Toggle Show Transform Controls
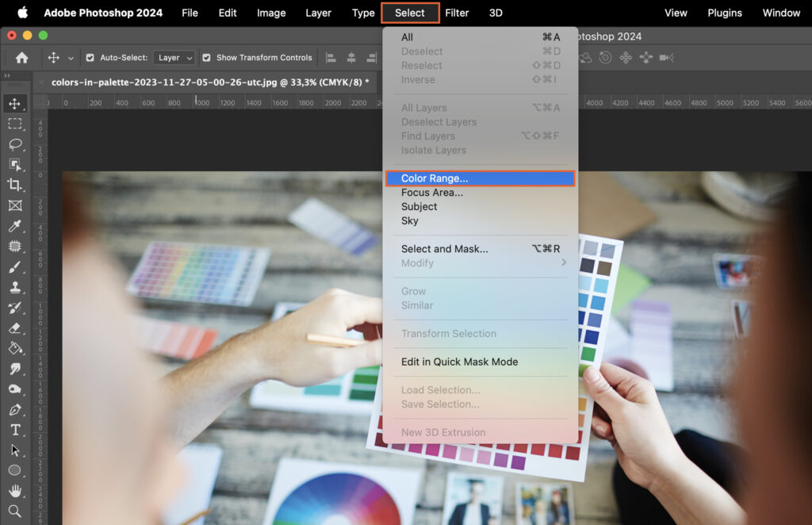 206,57
